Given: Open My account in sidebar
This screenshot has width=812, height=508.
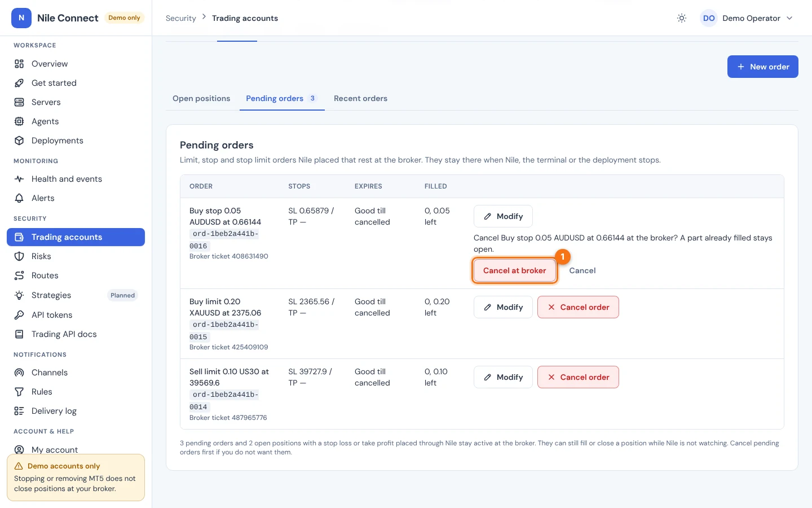Looking at the screenshot, I should coord(76,449).
